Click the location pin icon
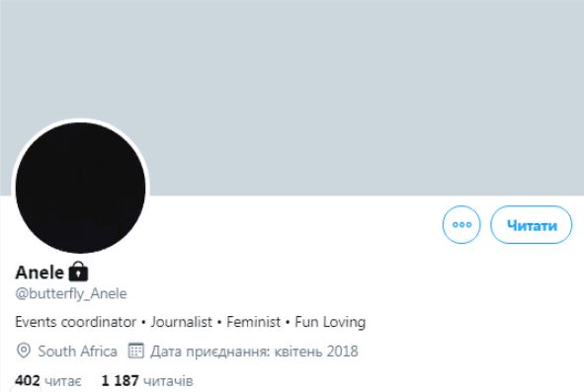This screenshot has width=584, height=392. tap(24, 351)
